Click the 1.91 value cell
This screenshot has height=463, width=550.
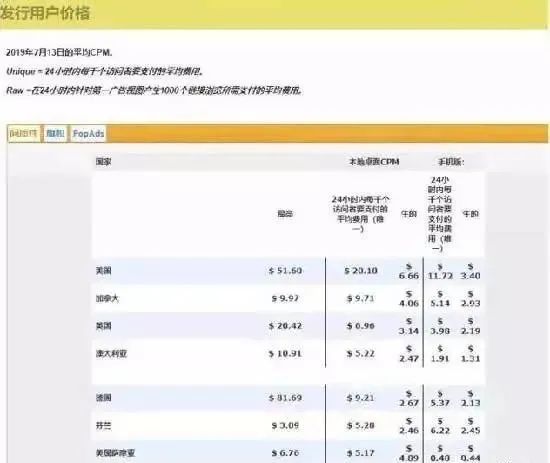pyautogui.click(x=440, y=354)
